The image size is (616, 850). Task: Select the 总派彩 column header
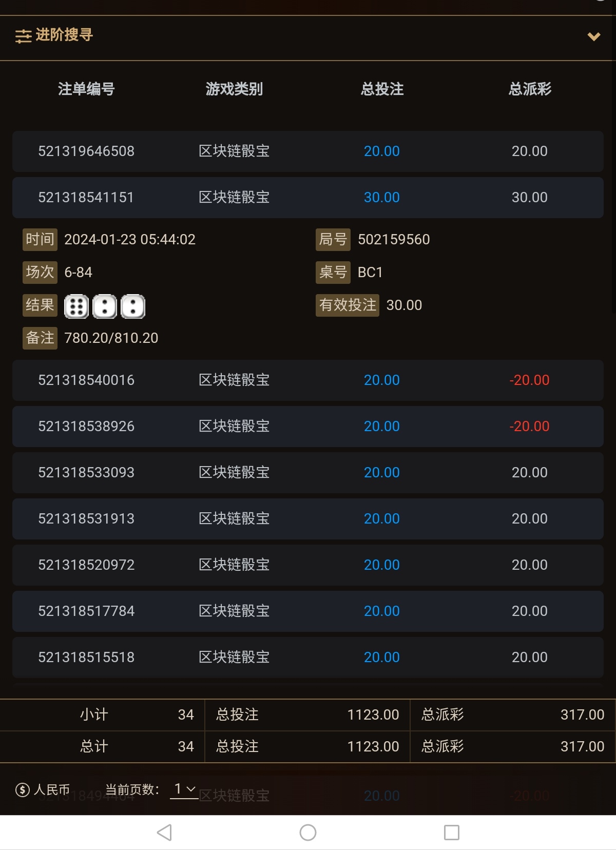[x=530, y=89]
